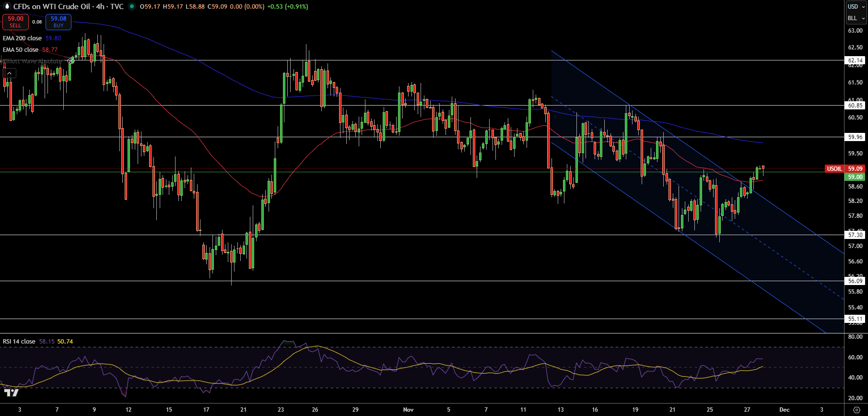The height and width of the screenshot is (416, 868).
Task: Click the 56.09 horizontal line price label
Action: (x=856, y=281)
